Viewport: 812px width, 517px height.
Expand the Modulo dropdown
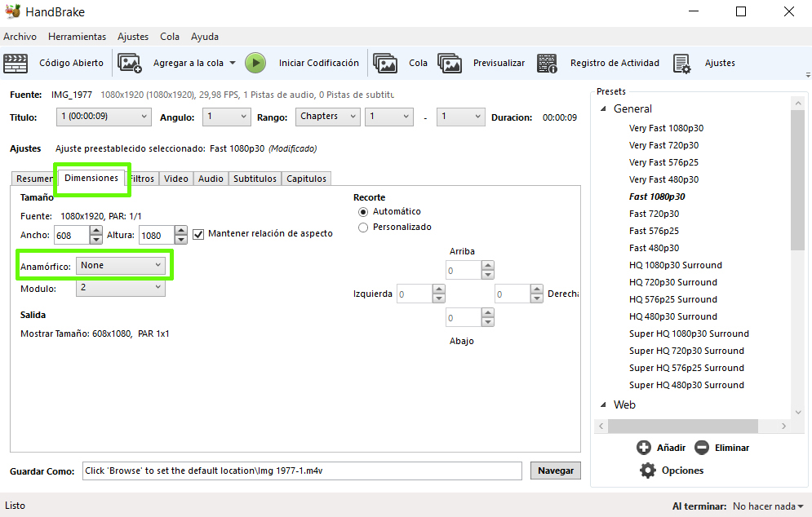120,288
